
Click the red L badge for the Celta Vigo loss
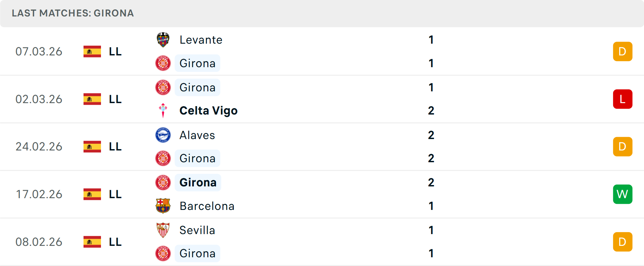pyautogui.click(x=623, y=99)
